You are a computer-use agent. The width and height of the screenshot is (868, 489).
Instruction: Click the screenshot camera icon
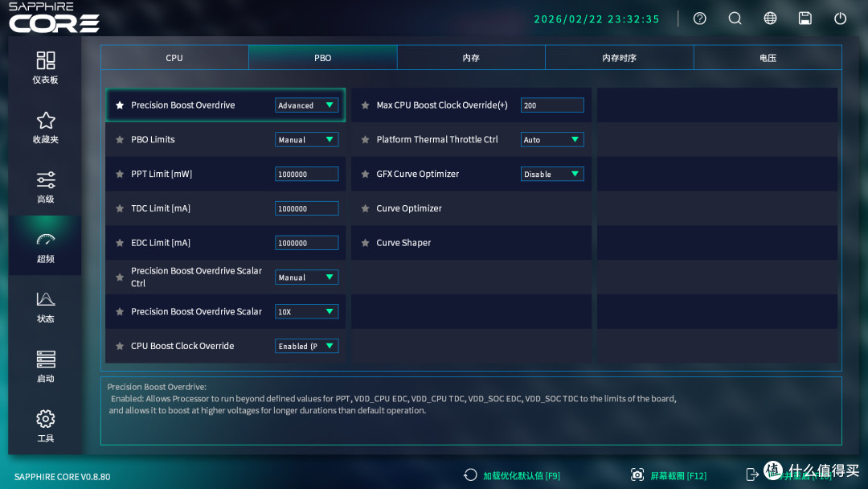pyautogui.click(x=637, y=475)
